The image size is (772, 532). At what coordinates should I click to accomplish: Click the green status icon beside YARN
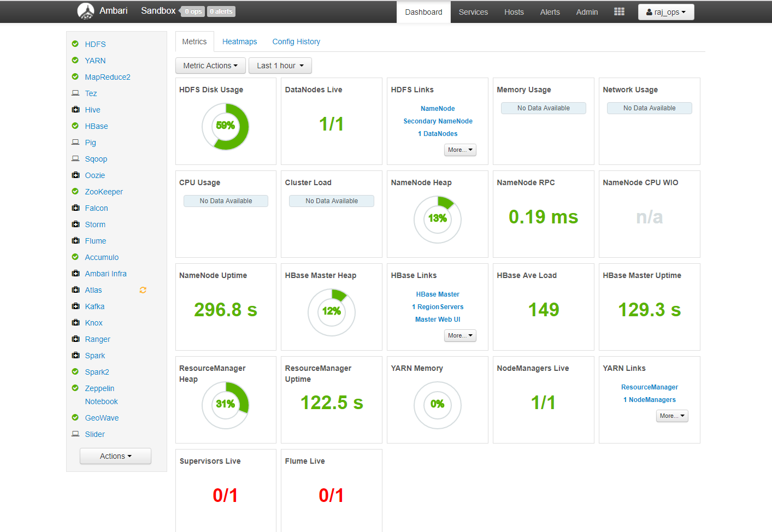75,60
